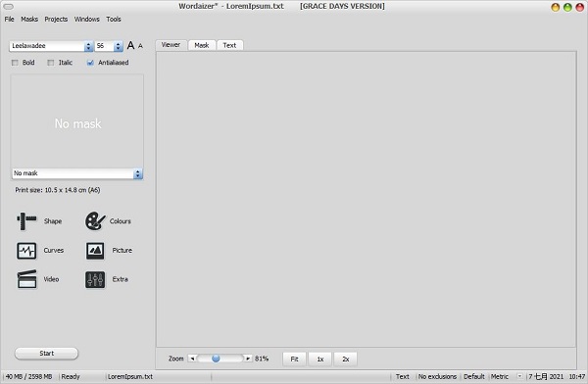
Task: Open the Curves settings icon
Action: [26, 251]
